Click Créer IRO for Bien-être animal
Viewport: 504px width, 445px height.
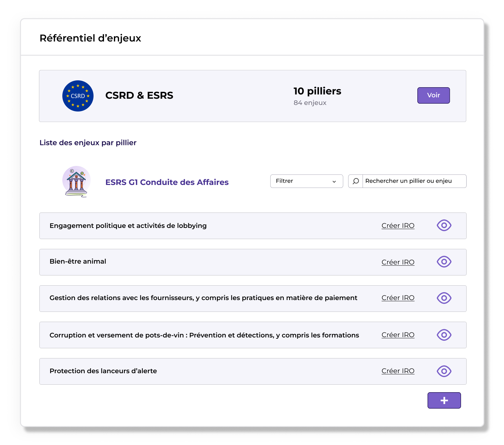pos(398,262)
